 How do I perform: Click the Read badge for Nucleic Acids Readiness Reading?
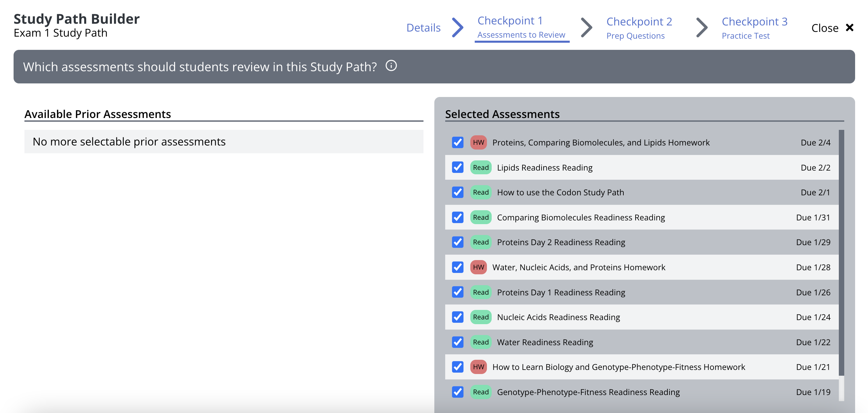(x=480, y=317)
